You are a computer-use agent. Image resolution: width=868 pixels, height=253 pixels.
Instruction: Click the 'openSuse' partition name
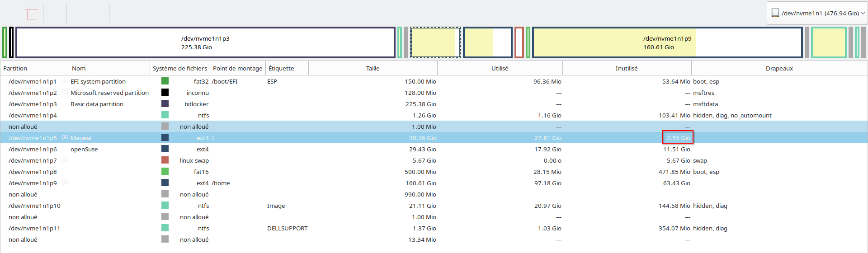pos(84,149)
